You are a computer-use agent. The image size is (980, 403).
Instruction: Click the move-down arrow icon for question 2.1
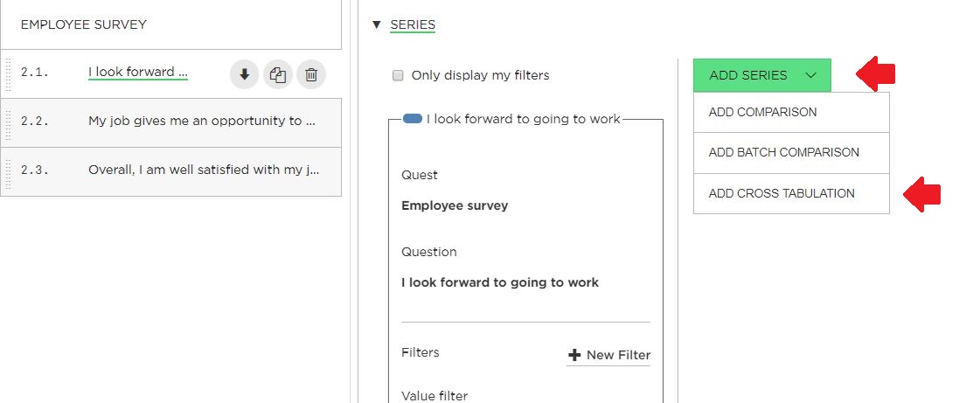[x=245, y=75]
